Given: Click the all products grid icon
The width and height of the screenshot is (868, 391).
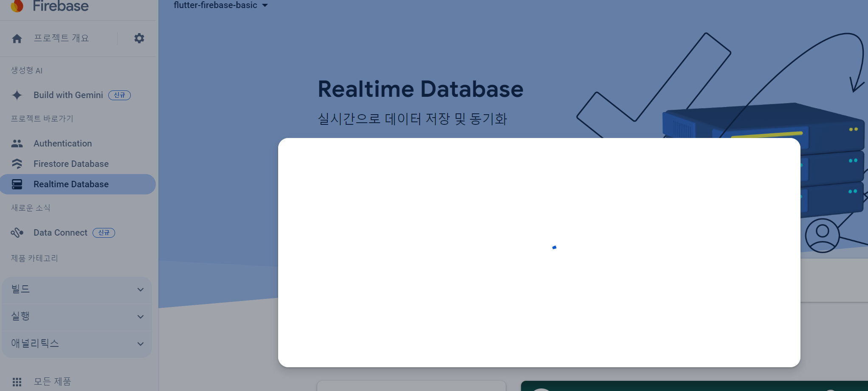Looking at the screenshot, I should [17, 382].
